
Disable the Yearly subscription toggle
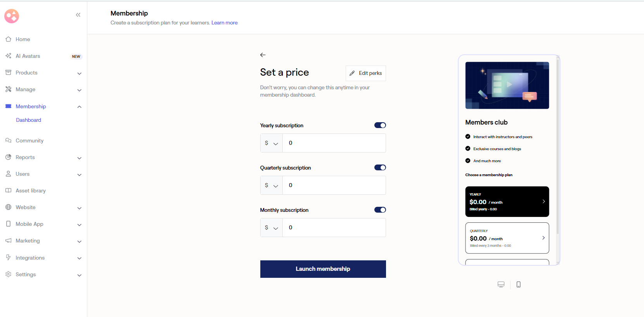pos(380,125)
